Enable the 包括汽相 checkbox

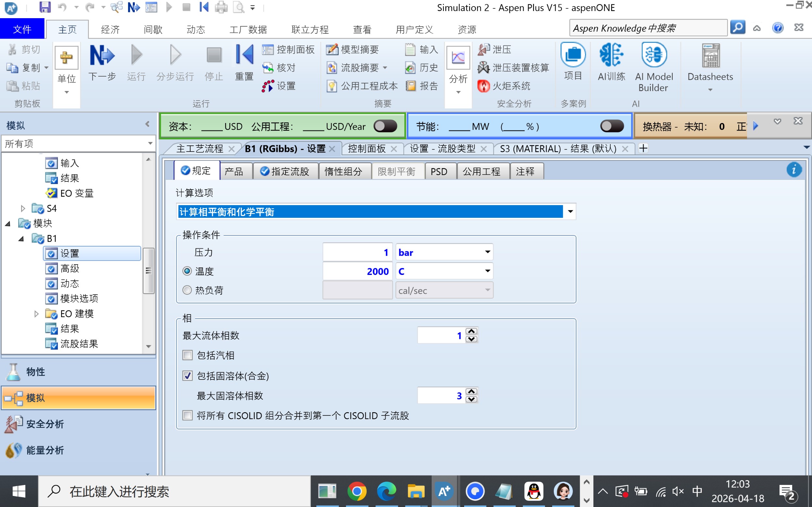point(187,355)
